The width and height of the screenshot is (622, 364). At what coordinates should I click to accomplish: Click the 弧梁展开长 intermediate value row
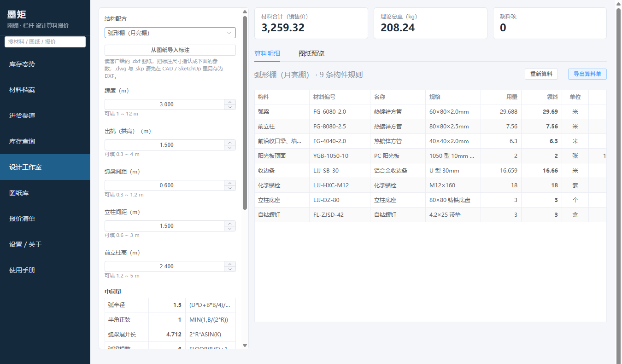point(170,335)
